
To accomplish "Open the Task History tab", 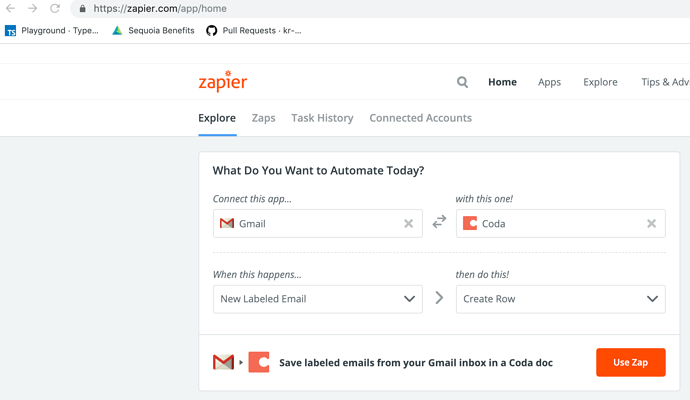I will click(322, 118).
